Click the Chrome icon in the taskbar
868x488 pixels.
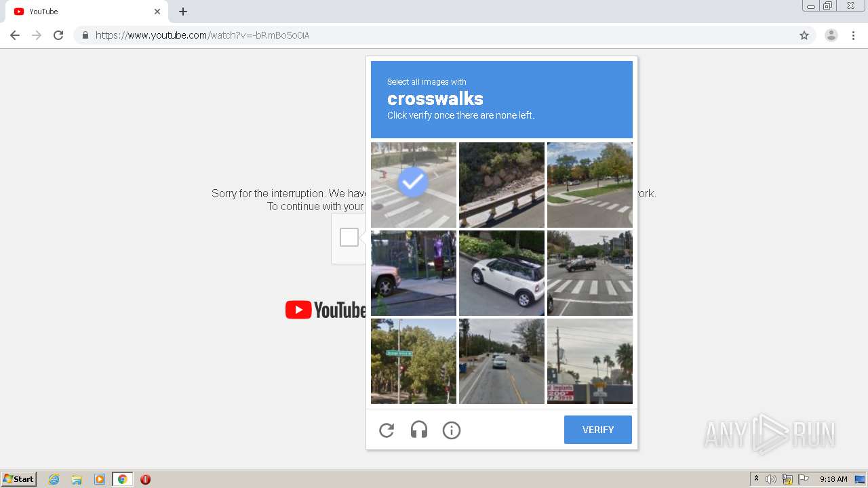coord(122,479)
